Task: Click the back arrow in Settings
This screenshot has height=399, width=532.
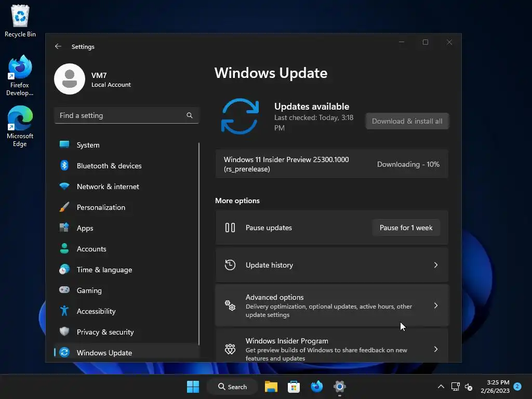Action: coord(58,46)
